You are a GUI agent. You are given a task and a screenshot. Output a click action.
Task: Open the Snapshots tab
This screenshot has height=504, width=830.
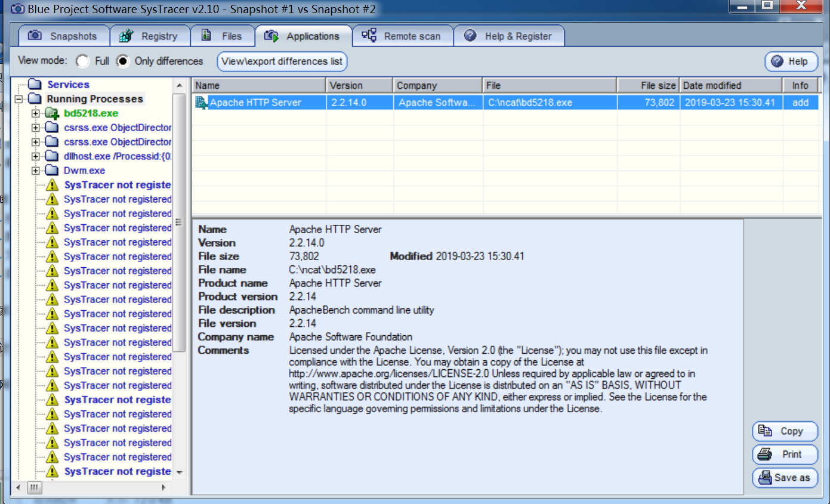[x=63, y=36]
